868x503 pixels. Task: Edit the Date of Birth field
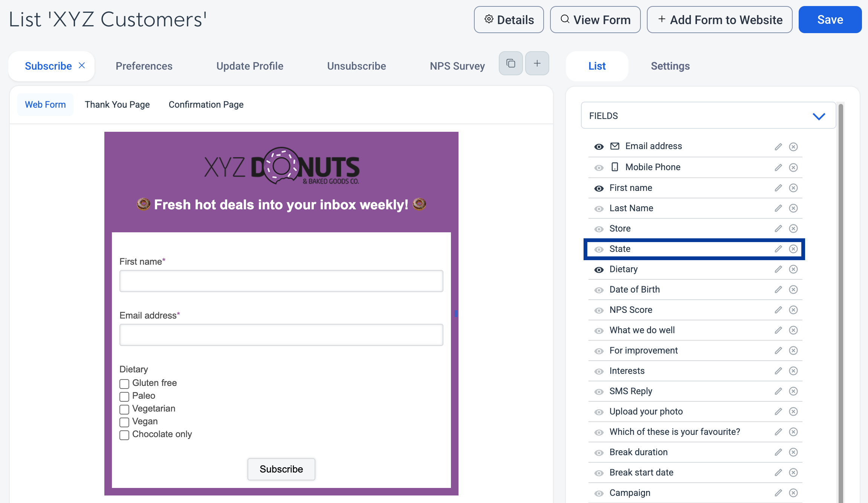778,289
